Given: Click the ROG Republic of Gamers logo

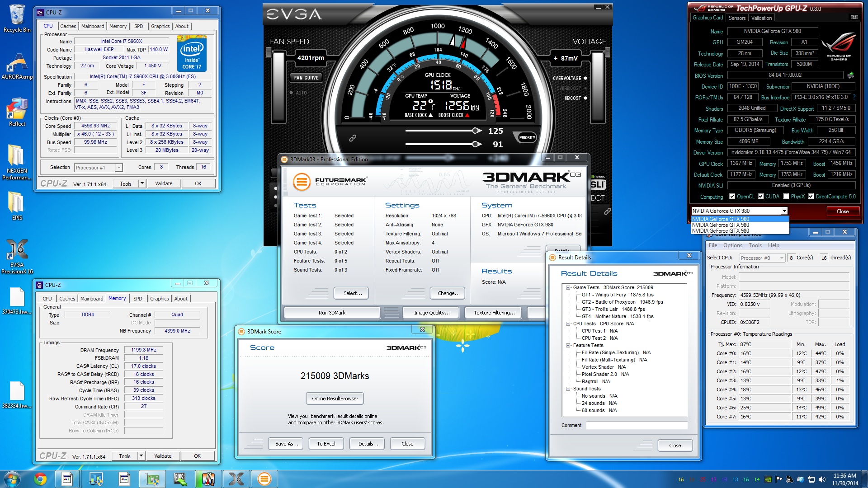Looking at the screenshot, I should [x=839, y=47].
